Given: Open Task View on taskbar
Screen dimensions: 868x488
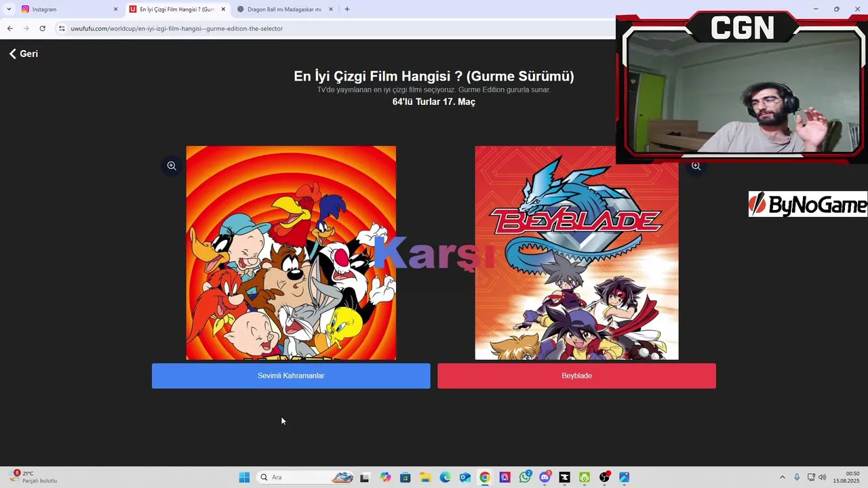Looking at the screenshot, I should click(x=365, y=477).
